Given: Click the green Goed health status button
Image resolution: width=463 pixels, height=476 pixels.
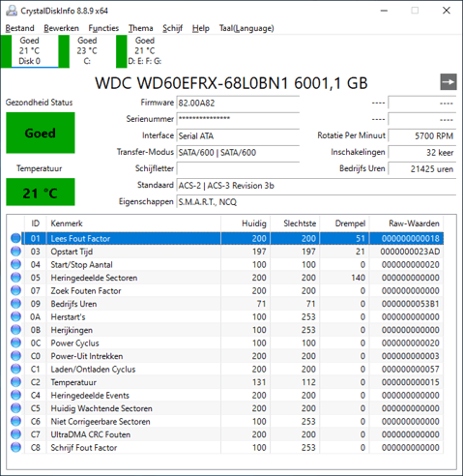Looking at the screenshot, I should (x=41, y=133).
